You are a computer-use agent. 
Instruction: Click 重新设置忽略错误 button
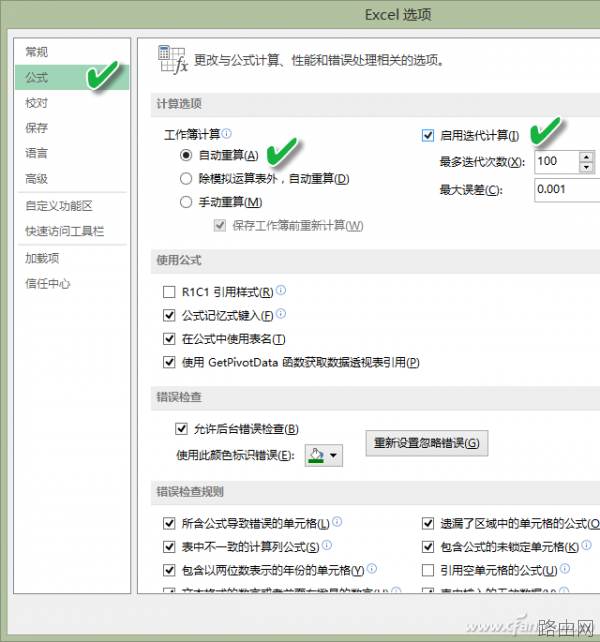click(427, 443)
